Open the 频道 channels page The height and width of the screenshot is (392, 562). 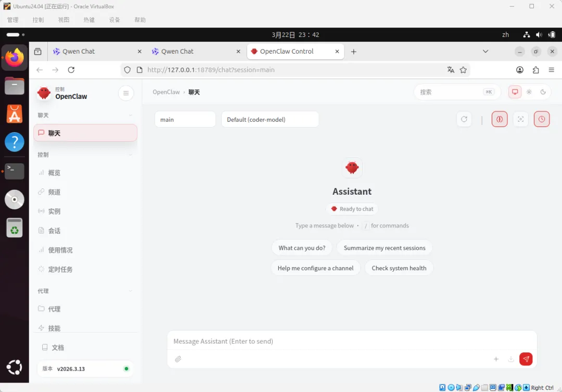[85, 192]
